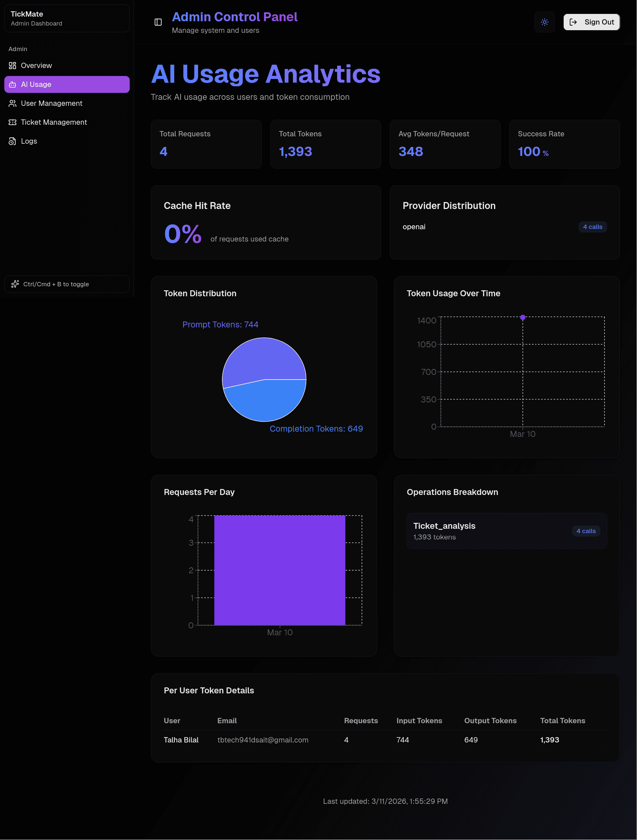Click the Ticket_analysis operation row

click(507, 531)
